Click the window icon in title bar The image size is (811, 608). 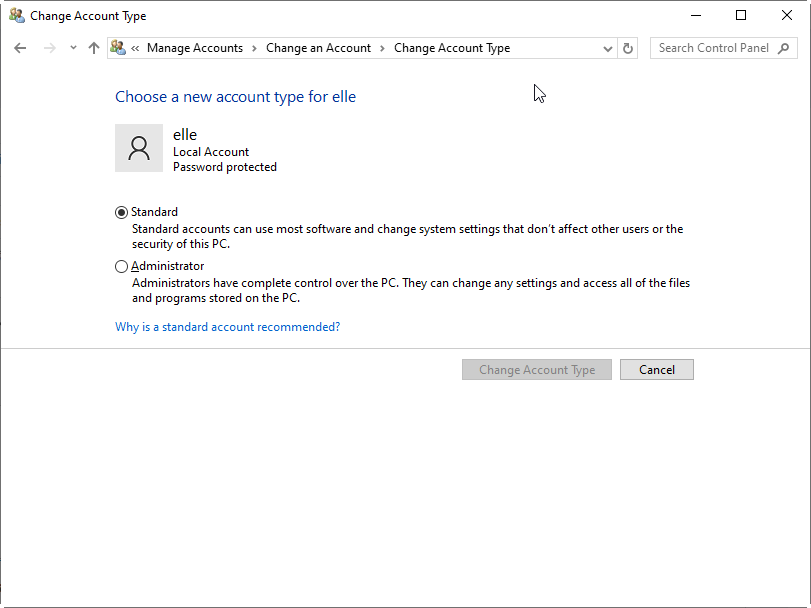click(x=16, y=16)
